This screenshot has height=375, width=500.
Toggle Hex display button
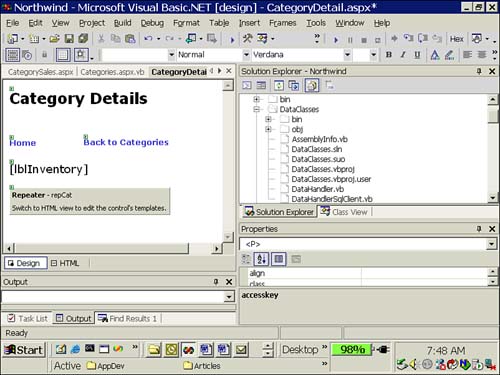(x=456, y=39)
